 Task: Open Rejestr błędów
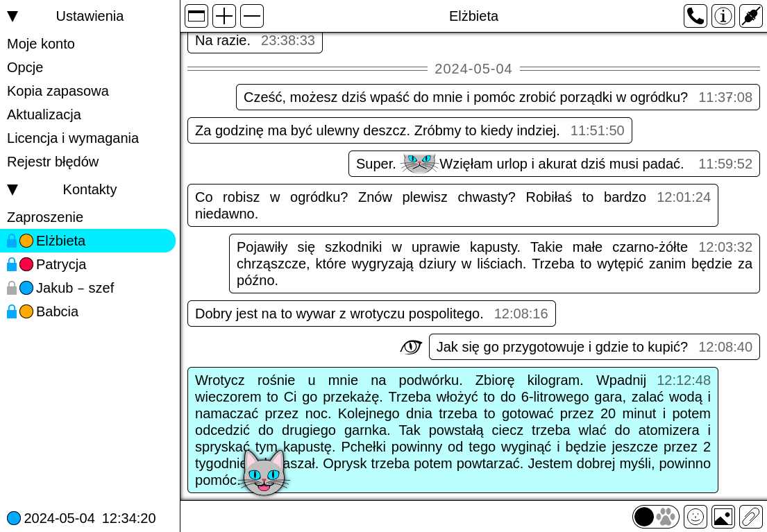coord(53,162)
